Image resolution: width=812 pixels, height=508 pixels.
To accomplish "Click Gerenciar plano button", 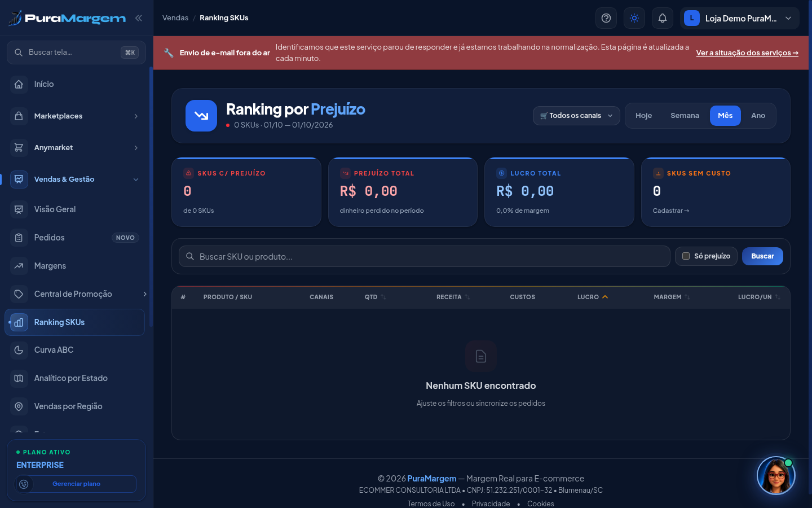I will coord(76,484).
